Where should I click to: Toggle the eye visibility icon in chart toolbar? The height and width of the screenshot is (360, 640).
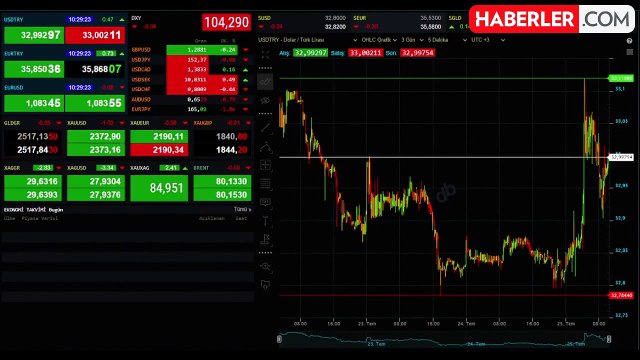[265, 100]
